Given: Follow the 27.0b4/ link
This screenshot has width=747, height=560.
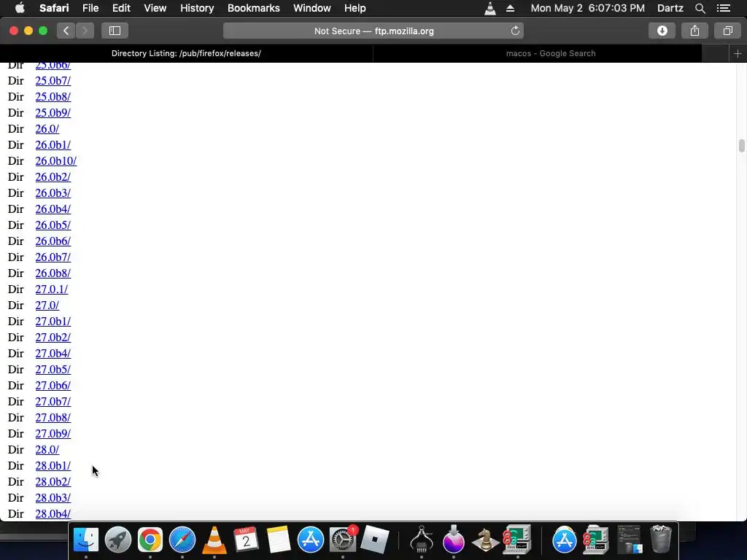Looking at the screenshot, I should click(53, 354).
